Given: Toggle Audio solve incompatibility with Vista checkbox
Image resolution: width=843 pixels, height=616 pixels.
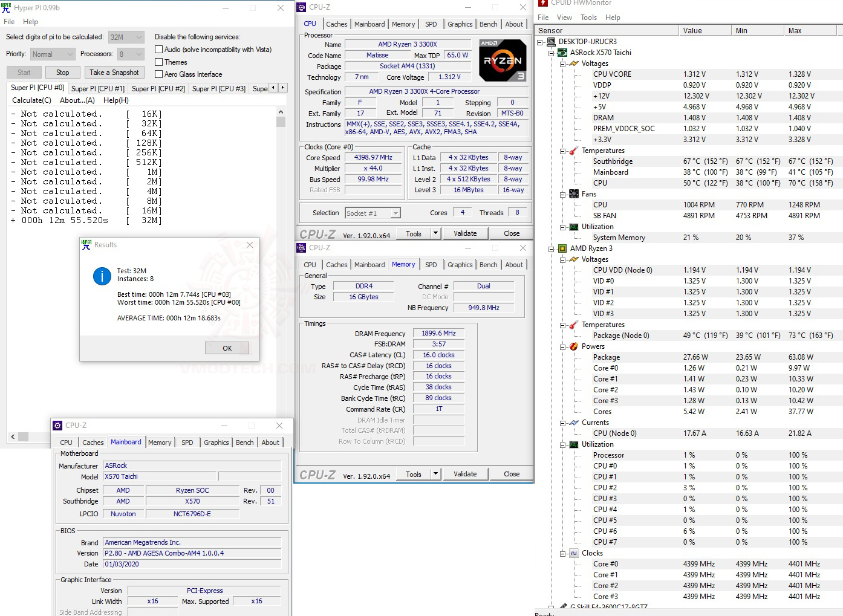Looking at the screenshot, I should (x=159, y=50).
